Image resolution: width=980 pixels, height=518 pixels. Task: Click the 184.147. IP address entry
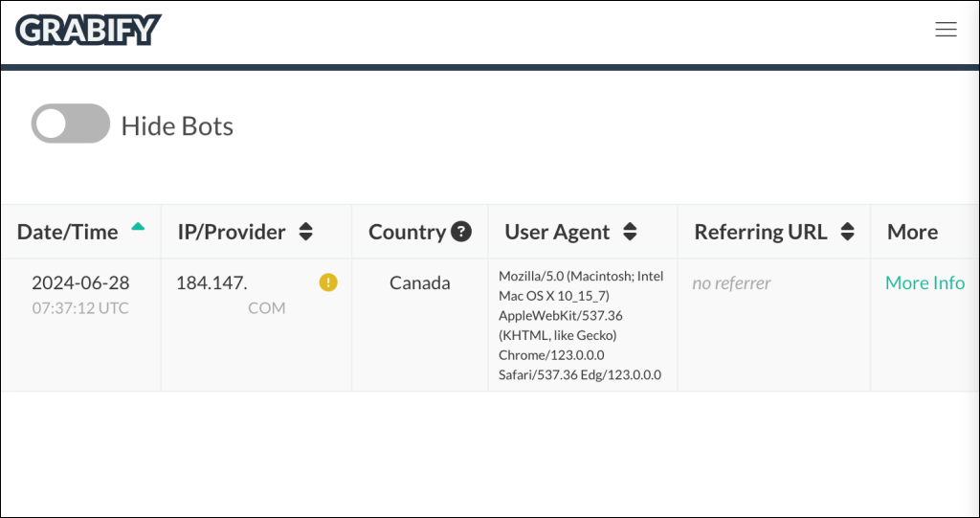[x=212, y=282]
